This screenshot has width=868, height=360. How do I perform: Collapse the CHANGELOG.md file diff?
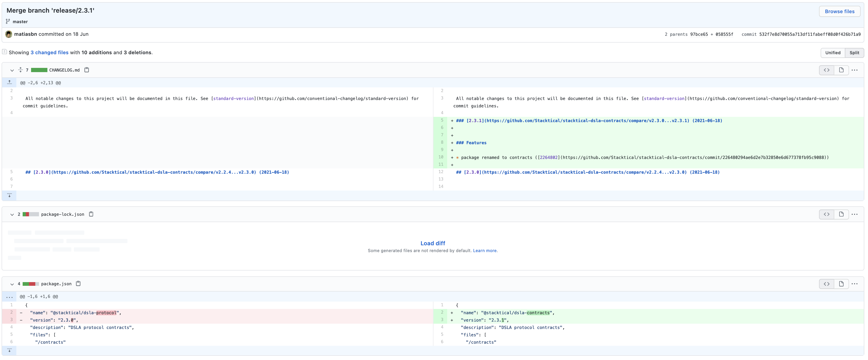click(12, 70)
